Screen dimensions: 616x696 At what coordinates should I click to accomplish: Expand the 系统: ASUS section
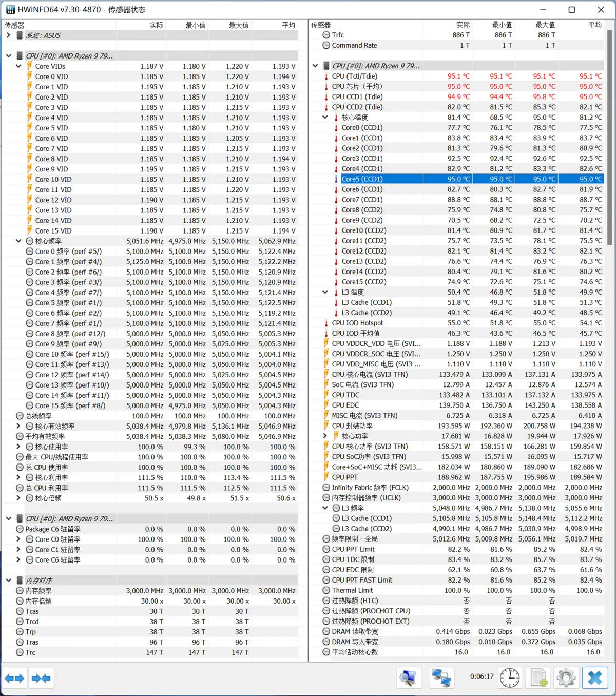click(x=9, y=35)
